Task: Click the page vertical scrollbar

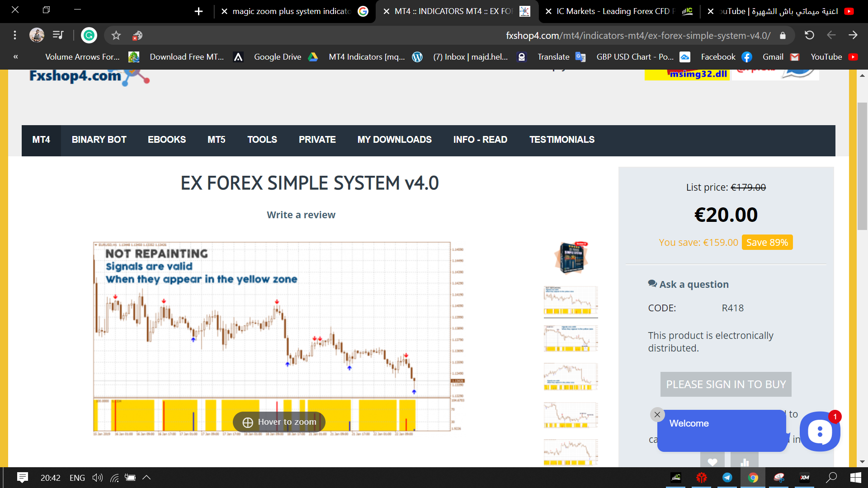Action: point(862,167)
